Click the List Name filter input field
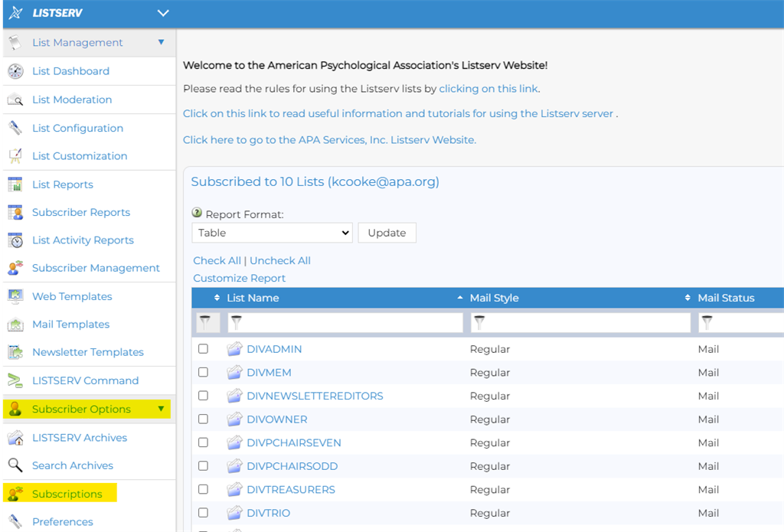This screenshot has width=784, height=532. pos(345,322)
